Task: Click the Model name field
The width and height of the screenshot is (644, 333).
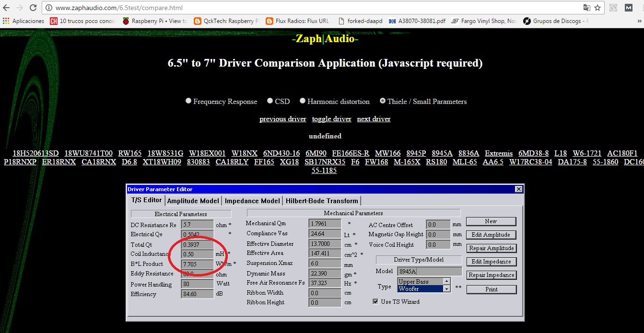Action: point(429,272)
